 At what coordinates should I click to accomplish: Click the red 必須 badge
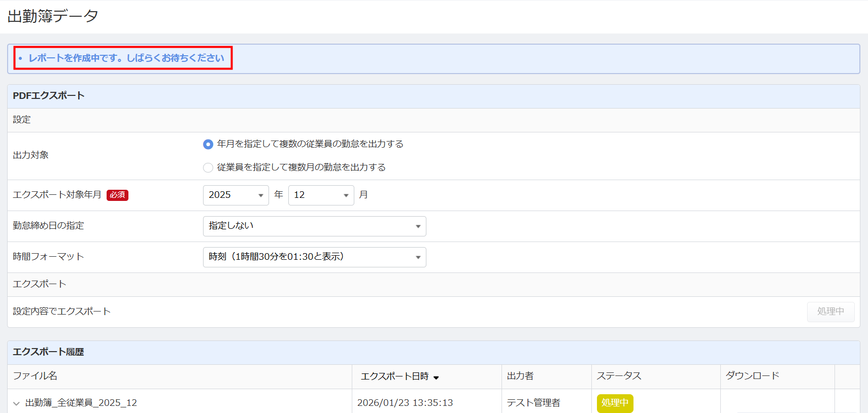pyautogui.click(x=117, y=195)
